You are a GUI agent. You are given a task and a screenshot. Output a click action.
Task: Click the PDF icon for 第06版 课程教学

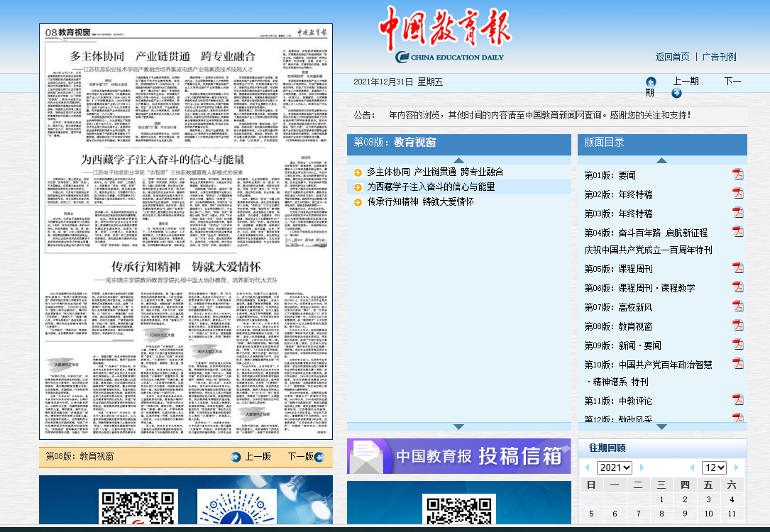[x=737, y=287]
